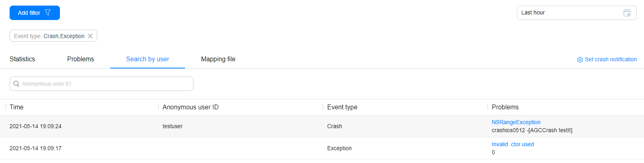Click the search magnifier icon
The image size is (644, 163).
[16, 84]
